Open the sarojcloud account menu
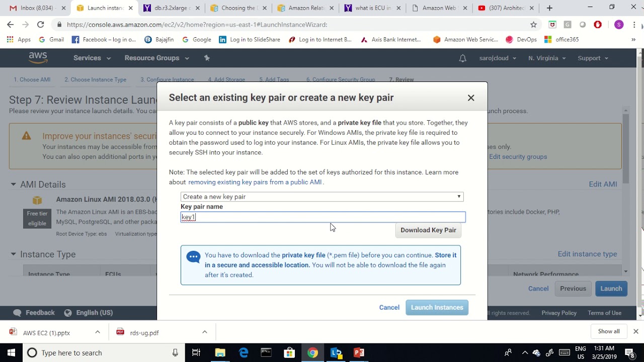This screenshot has height=362, width=644. tap(498, 58)
